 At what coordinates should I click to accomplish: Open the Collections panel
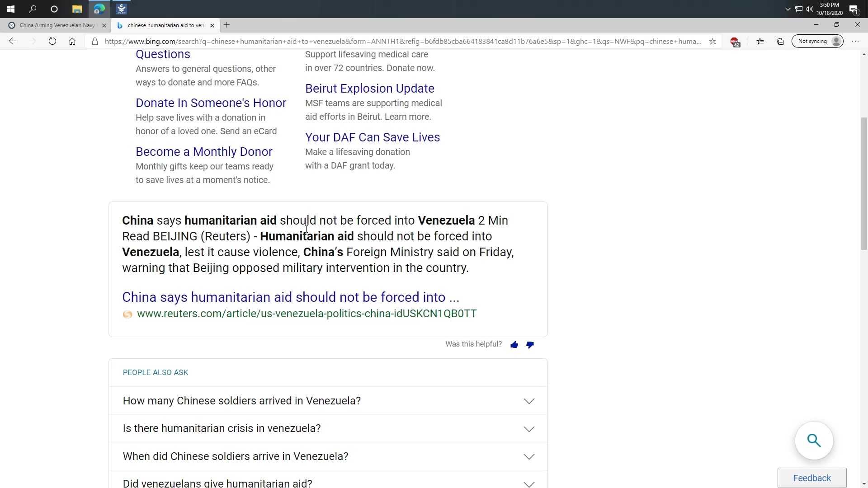coord(780,41)
